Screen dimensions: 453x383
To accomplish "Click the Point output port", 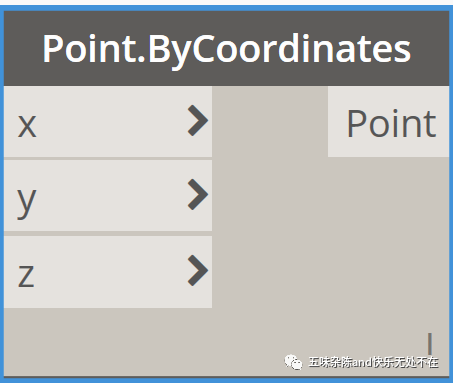I will (x=388, y=122).
